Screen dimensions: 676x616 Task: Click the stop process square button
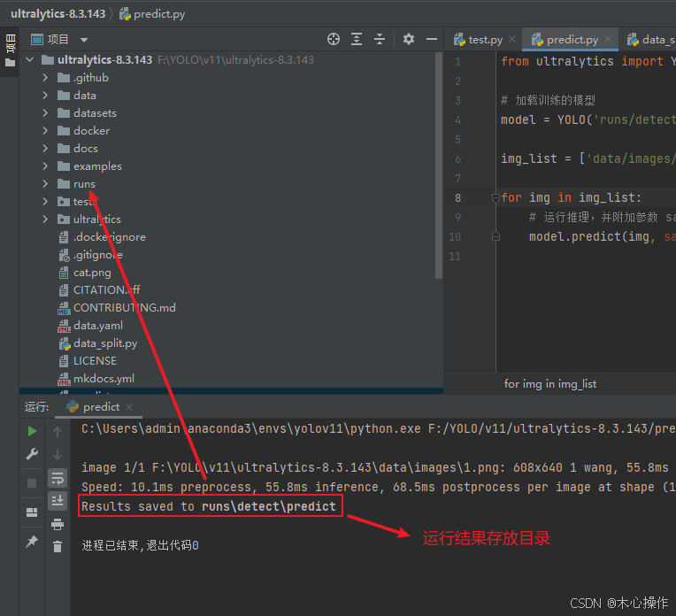[32, 482]
